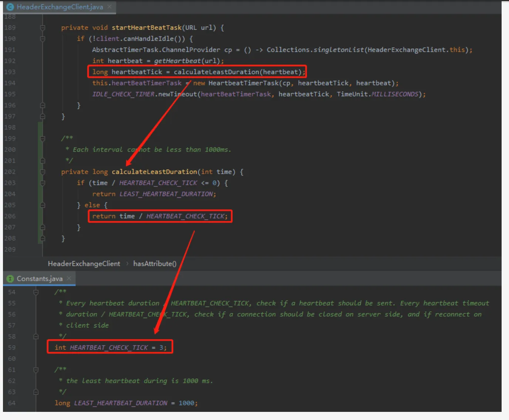Collapse the comment fold at line 54 in Constants.java
The width and height of the screenshot is (509, 420).
tap(36, 292)
